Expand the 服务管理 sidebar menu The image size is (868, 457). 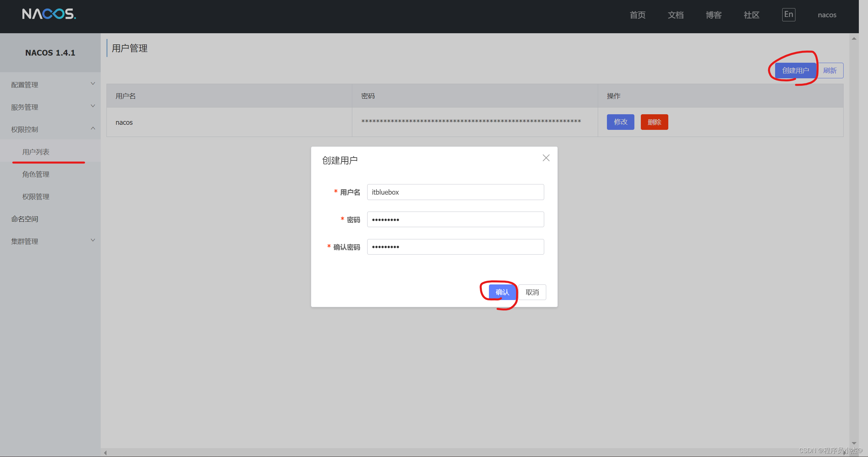50,107
